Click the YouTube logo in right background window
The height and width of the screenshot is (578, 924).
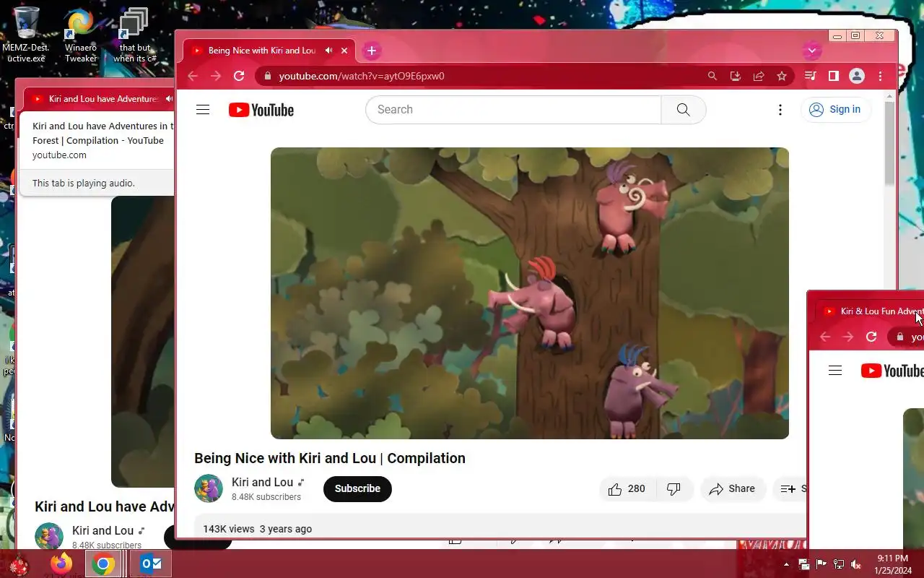(x=892, y=371)
